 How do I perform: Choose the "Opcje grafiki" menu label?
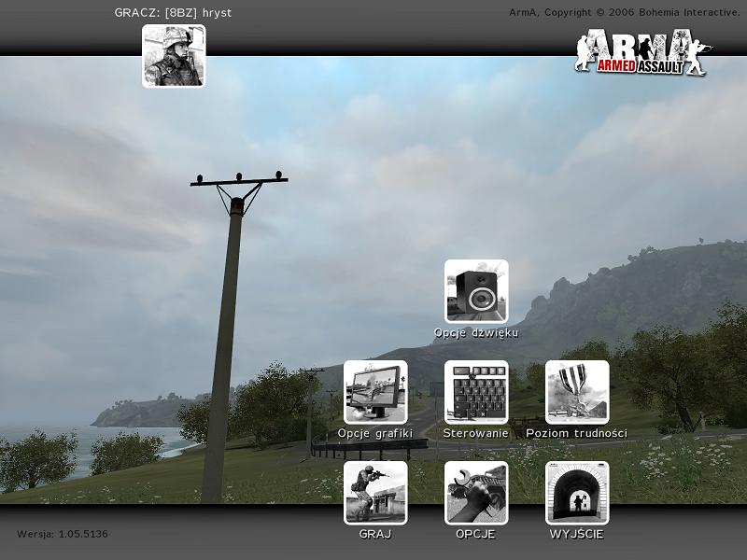pos(375,433)
